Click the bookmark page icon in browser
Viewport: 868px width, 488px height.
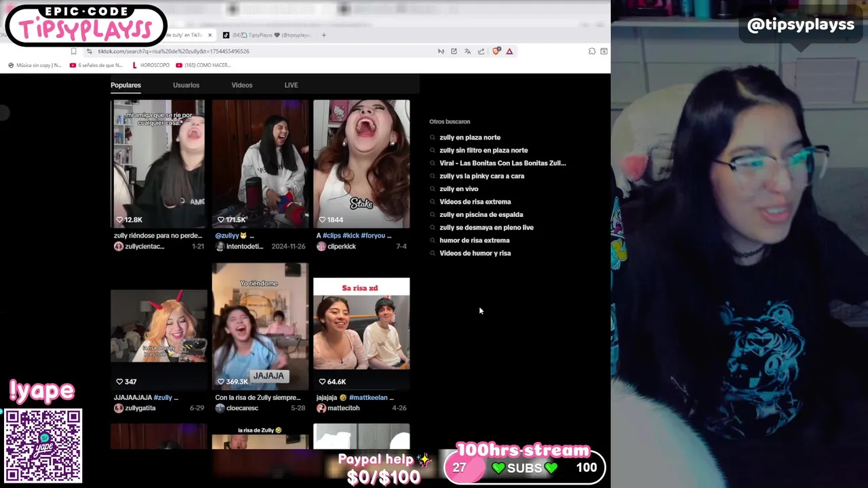coord(73,51)
